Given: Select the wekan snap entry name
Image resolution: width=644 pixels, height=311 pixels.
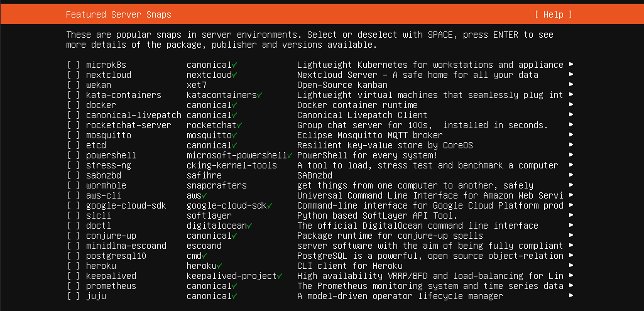Looking at the screenshot, I should [99, 85].
